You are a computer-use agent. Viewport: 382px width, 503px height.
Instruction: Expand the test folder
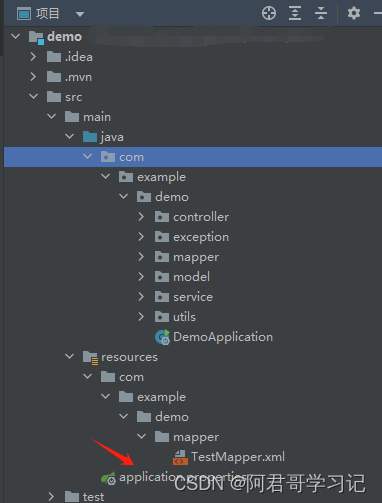coord(51,496)
